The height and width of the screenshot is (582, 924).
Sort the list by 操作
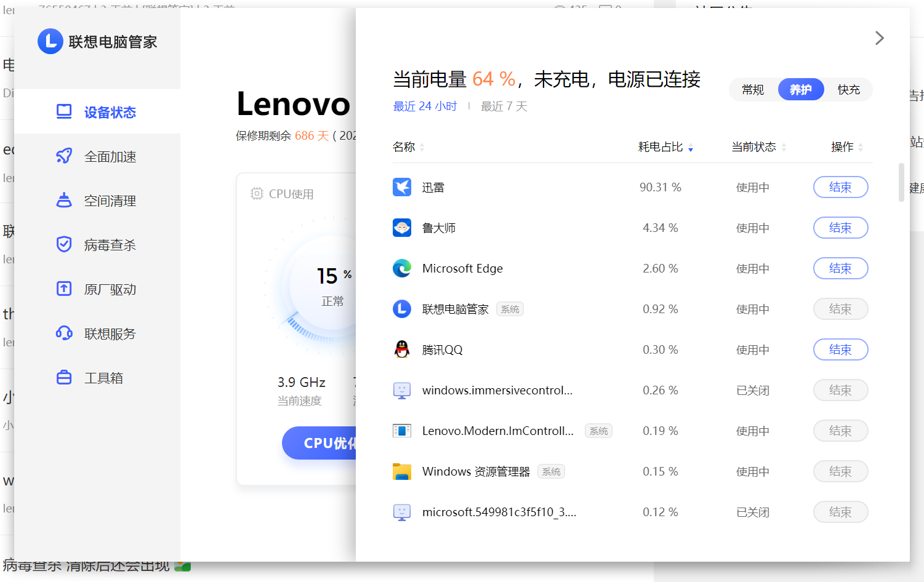pos(847,147)
